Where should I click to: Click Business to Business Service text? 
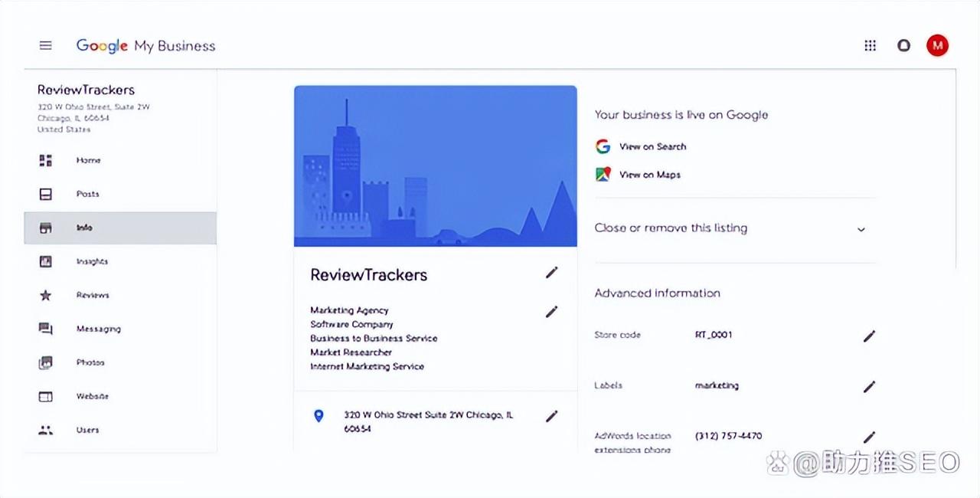point(374,338)
